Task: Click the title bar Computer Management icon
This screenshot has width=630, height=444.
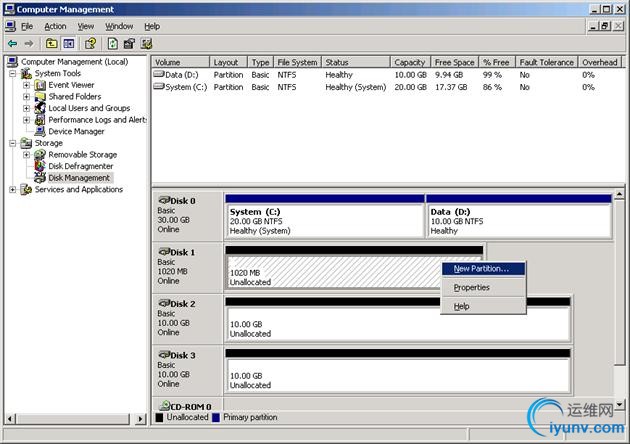Action: pos(9,9)
